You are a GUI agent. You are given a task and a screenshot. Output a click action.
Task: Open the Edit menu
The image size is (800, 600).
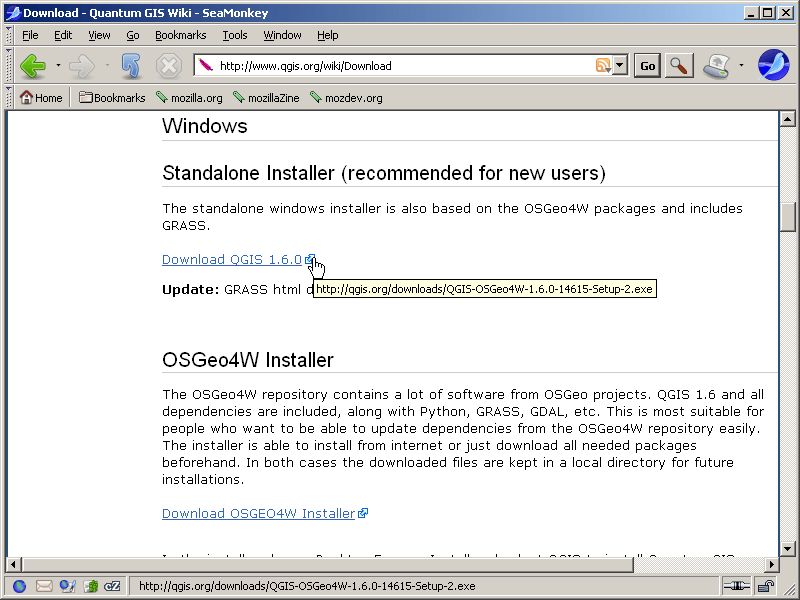[63, 35]
